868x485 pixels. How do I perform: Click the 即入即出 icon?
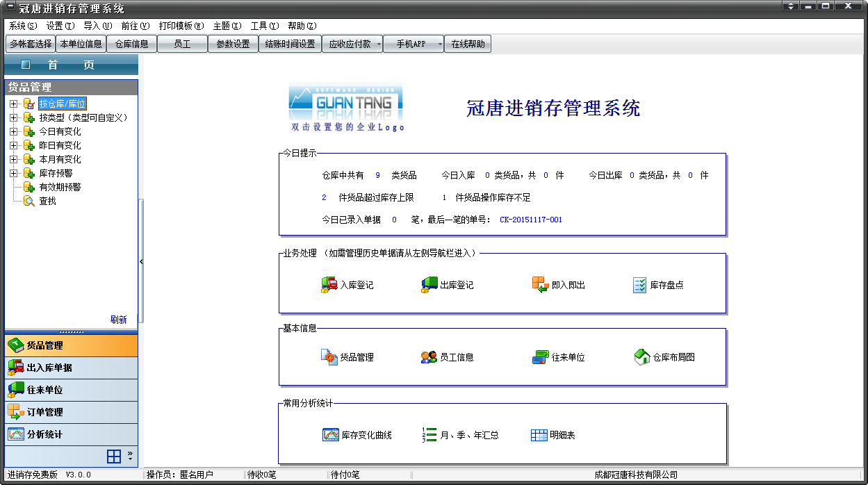click(540, 285)
